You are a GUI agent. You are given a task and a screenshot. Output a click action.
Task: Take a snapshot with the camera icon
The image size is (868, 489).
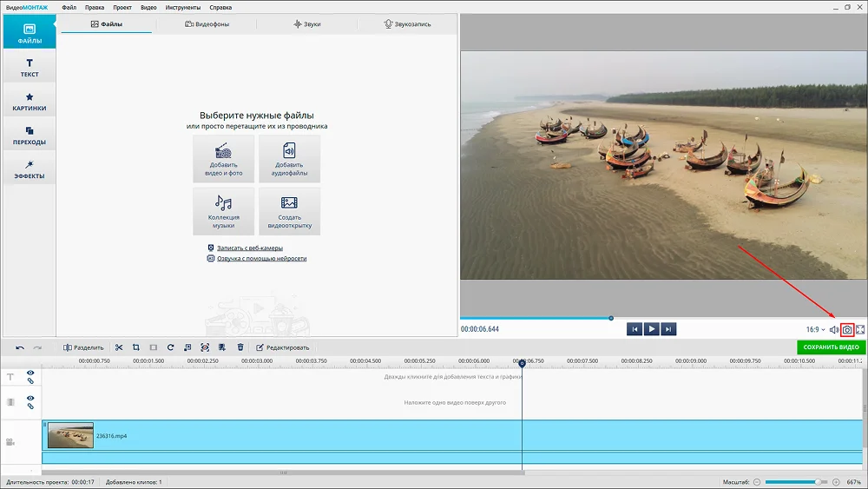pyautogui.click(x=847, y=329)
